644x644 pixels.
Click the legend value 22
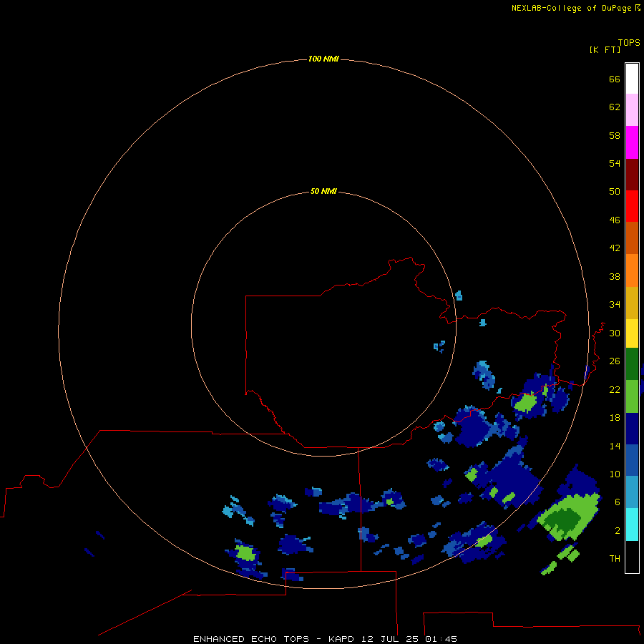tap(615, 389)
